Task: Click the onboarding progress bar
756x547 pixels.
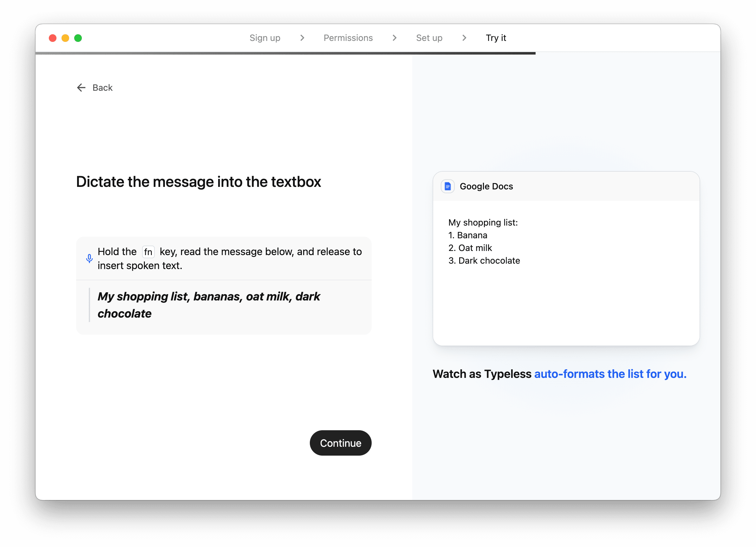Action: (285, 53)
